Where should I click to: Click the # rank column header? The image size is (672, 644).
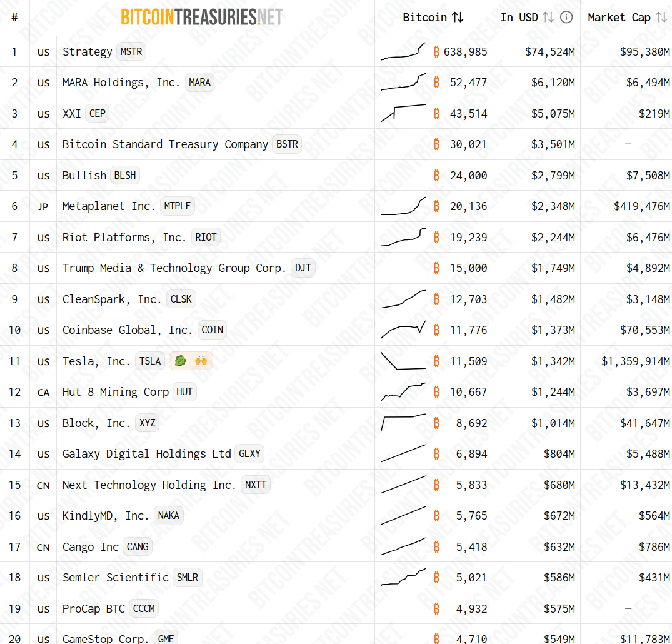coord(14,18)
